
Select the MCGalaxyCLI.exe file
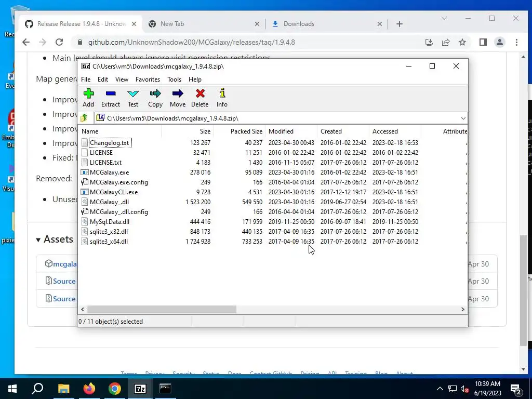(x=114, y=192)
